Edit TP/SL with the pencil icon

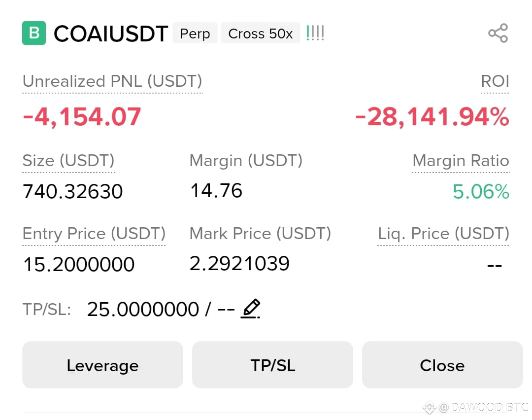(250, 309)
